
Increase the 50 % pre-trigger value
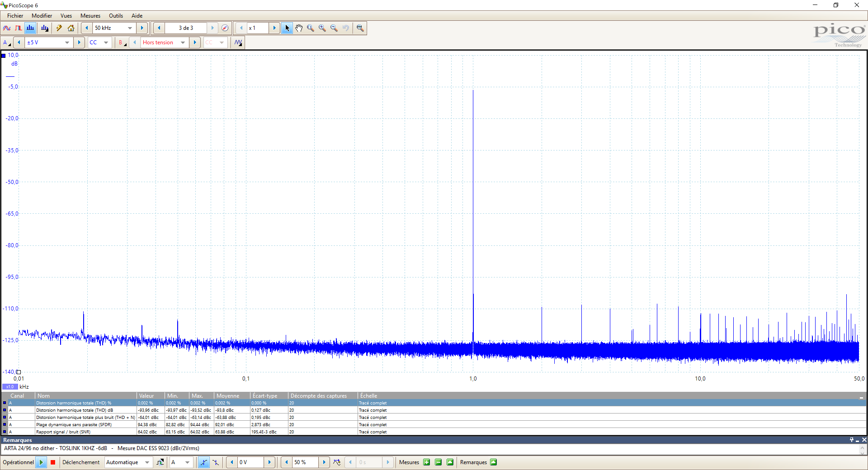pyautogui.click(x=324, y=462)
